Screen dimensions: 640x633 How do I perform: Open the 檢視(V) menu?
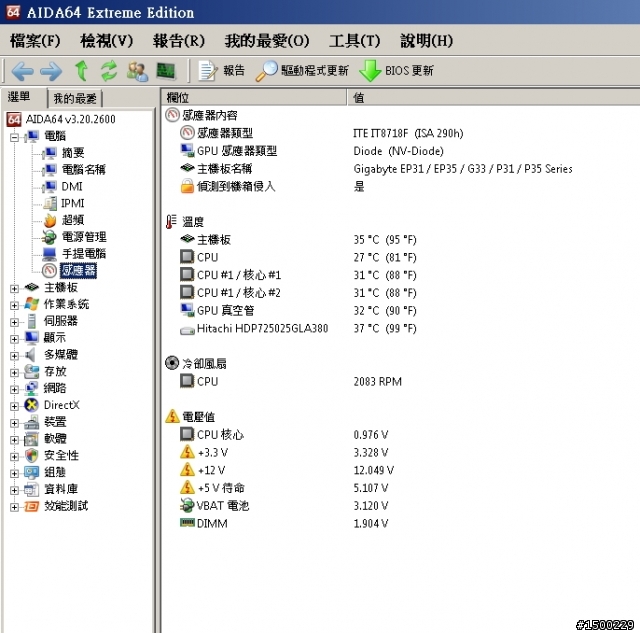point(107,40)
